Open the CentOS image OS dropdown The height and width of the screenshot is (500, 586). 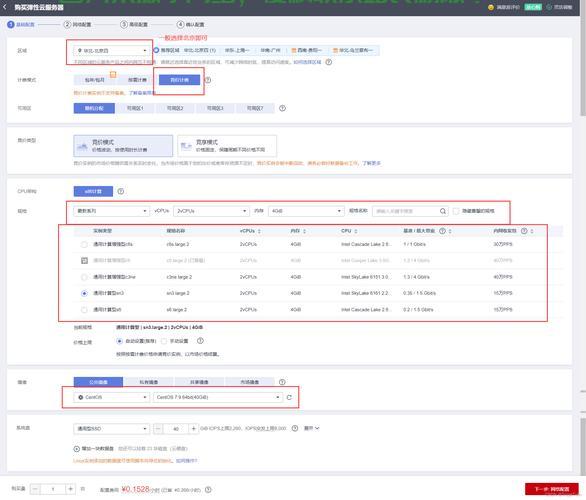(x=111, y=397)
